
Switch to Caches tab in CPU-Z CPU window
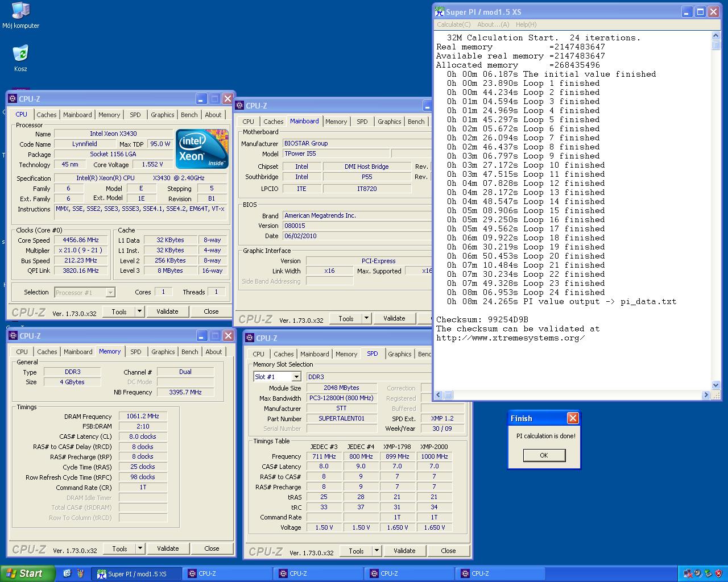coord(47,115)
